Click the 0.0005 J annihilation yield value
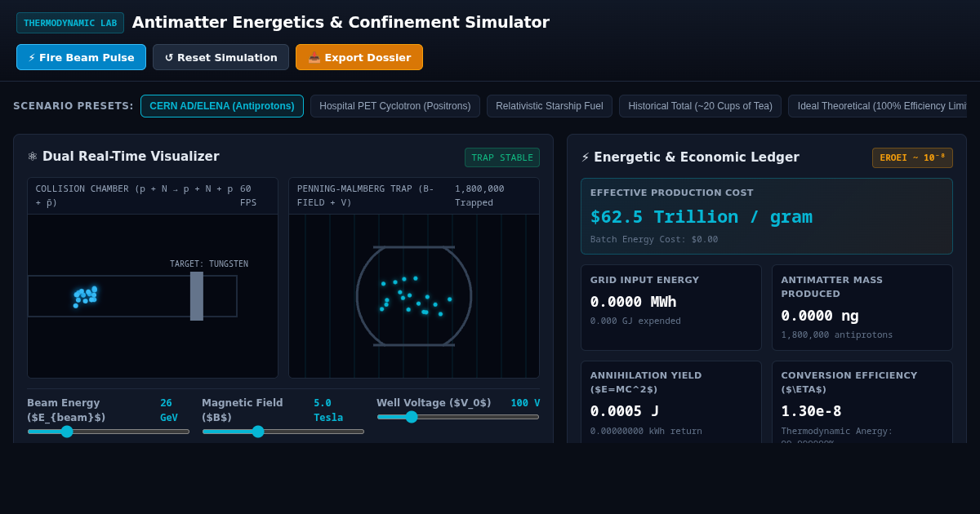 click(625, 411)
